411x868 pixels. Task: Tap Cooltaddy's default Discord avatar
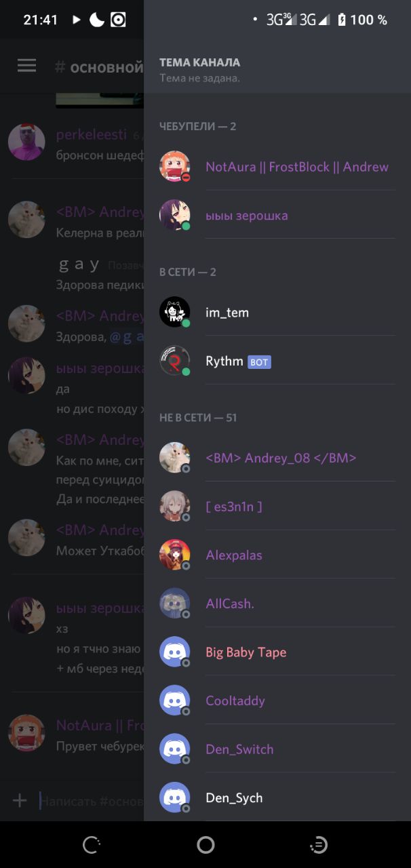pos(174,701)
